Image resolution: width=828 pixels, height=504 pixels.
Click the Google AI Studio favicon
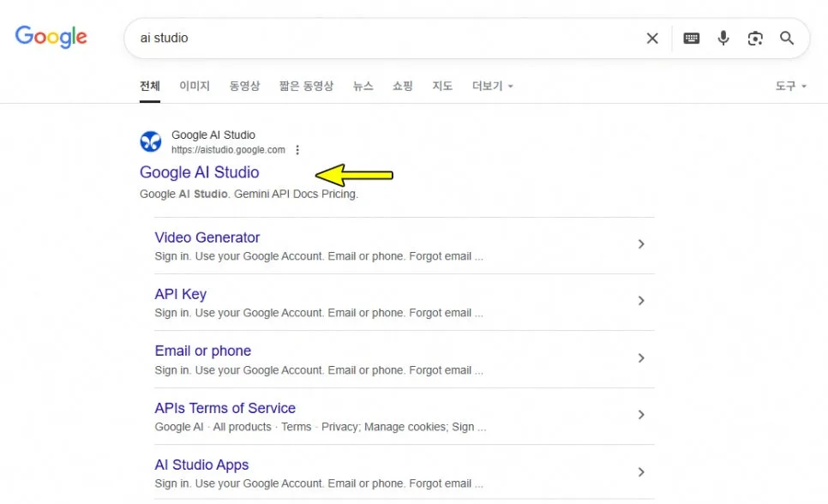(151, 141)
